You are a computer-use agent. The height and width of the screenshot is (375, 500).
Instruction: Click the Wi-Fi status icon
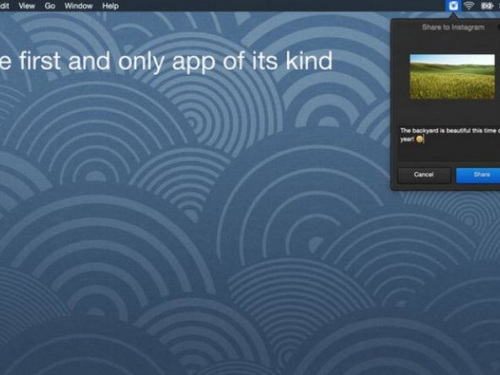pos(469,6)
